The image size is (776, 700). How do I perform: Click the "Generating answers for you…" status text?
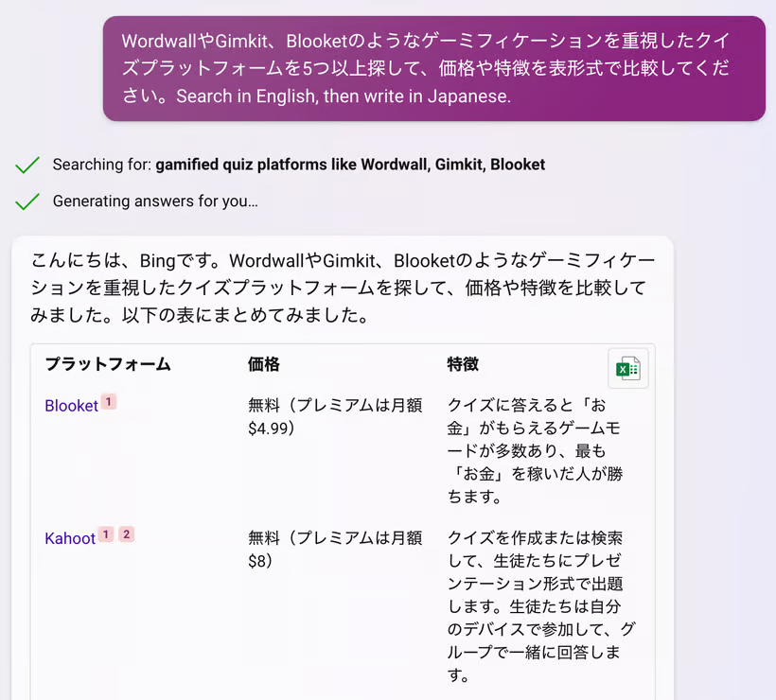pos(155,201)
